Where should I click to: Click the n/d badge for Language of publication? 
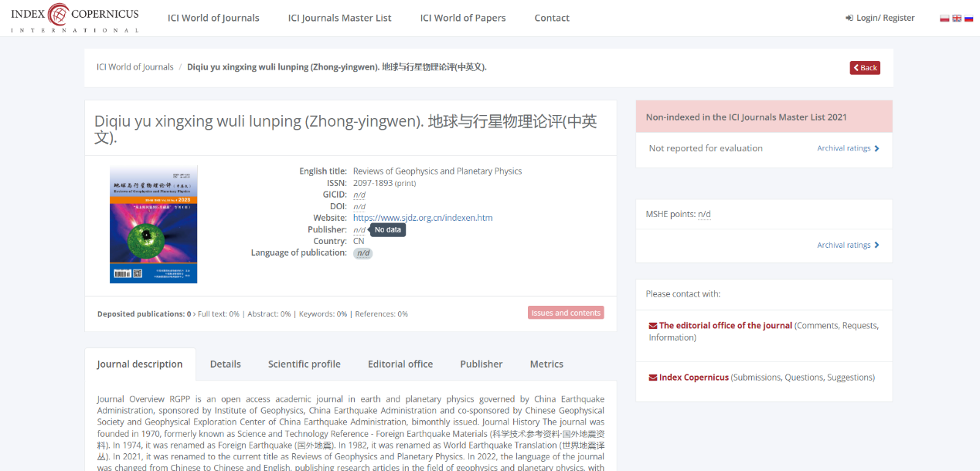[363, 253]
